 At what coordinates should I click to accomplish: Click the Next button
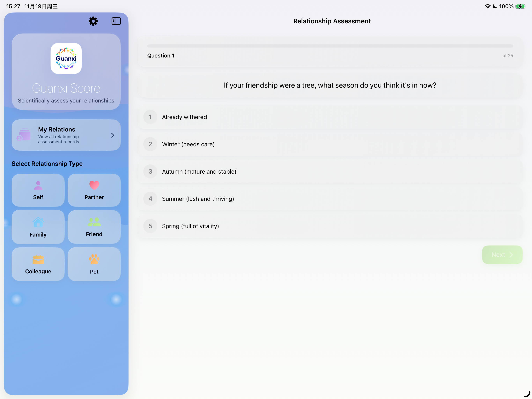(x=502, y=255)
